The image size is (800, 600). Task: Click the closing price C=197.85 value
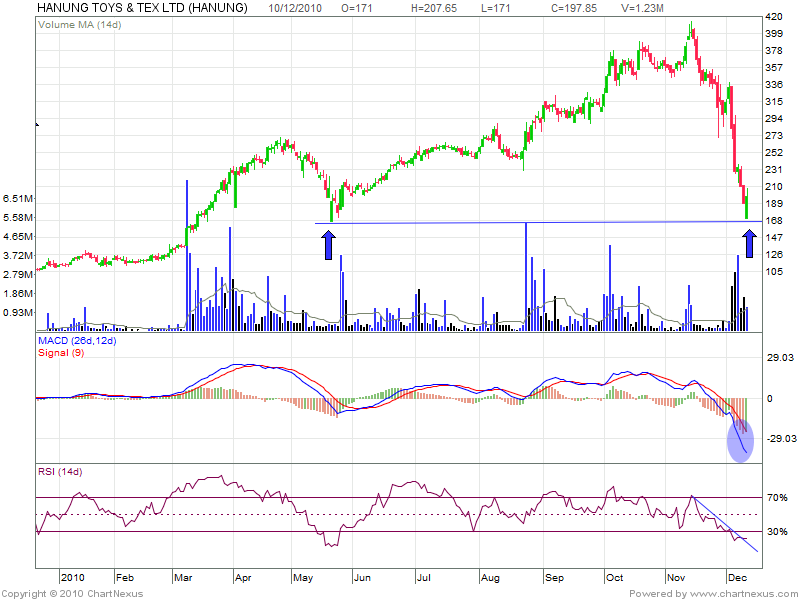point(574,7)
